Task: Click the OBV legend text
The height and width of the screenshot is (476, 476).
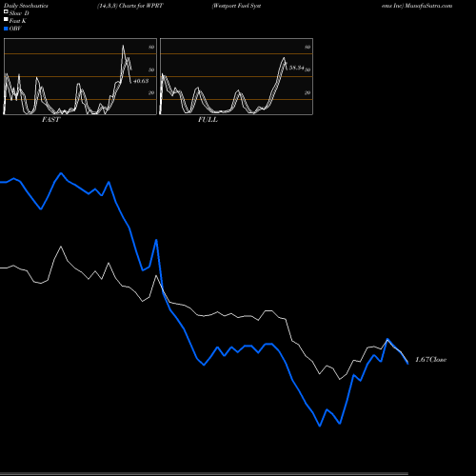Action: click(15, 29)
